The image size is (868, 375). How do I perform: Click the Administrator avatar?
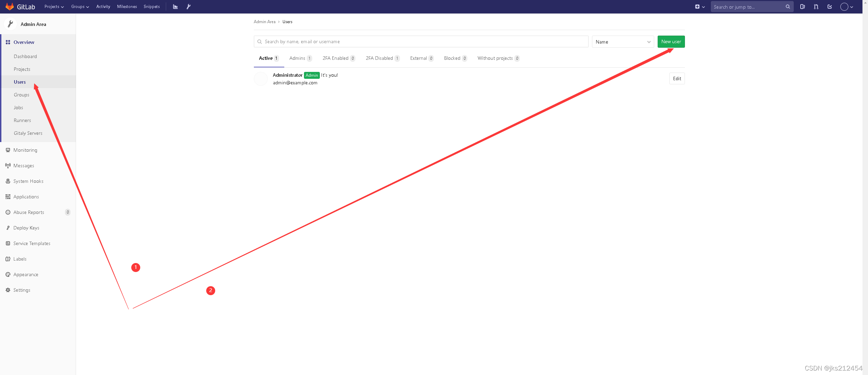(261, 79)
